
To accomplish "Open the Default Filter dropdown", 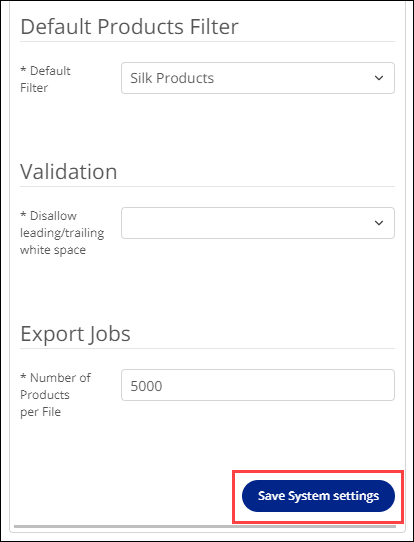I will coord(258,78).
